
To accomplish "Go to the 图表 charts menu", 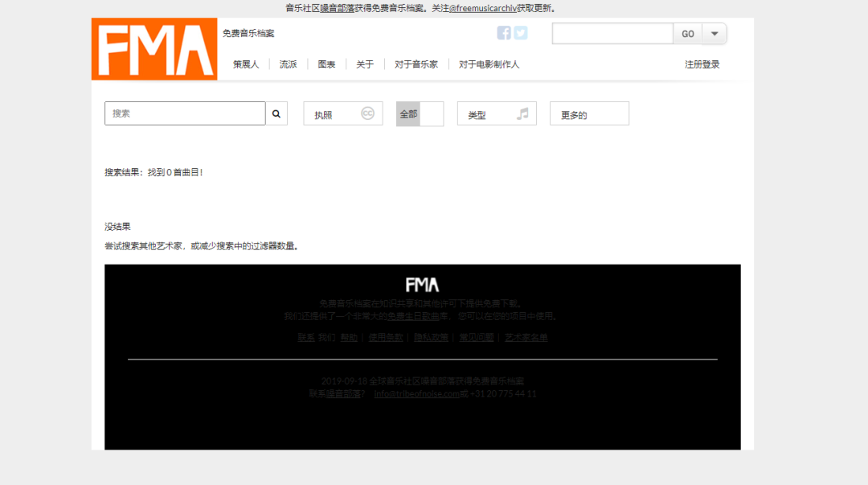I will coord(326,64).
